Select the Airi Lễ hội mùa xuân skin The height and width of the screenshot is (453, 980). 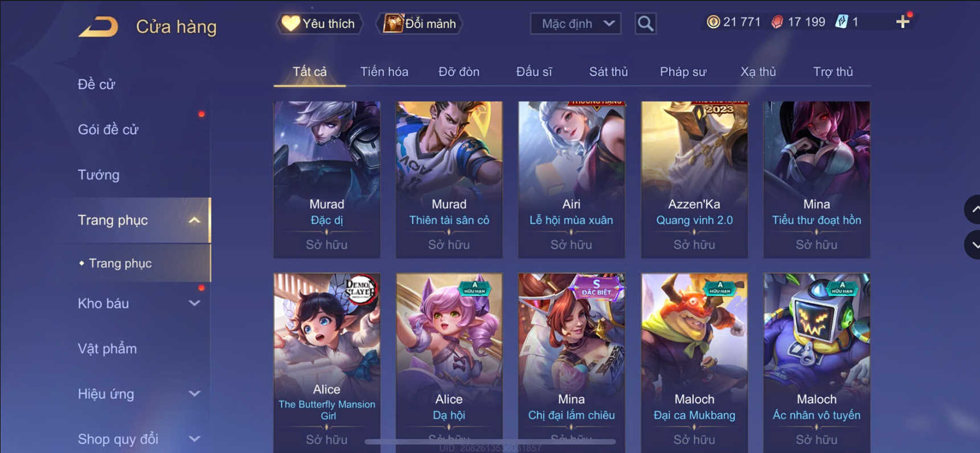[571, 179]
